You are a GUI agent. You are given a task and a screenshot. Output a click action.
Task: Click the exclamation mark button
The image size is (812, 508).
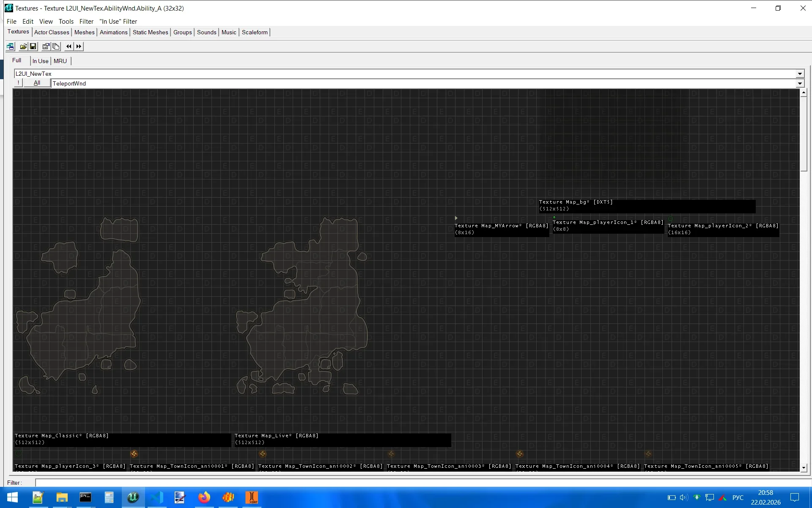tap(18, 83)
